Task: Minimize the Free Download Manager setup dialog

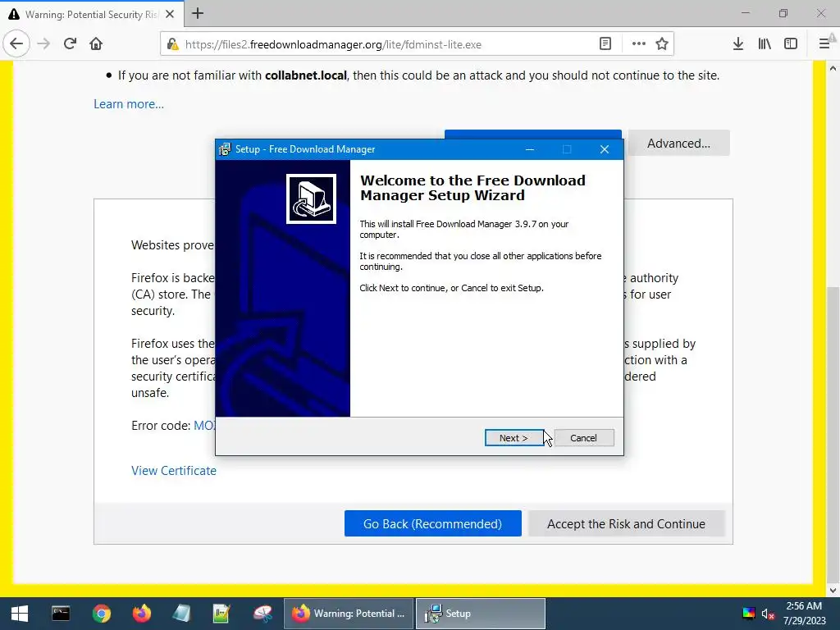Action: tap(530, 149)
